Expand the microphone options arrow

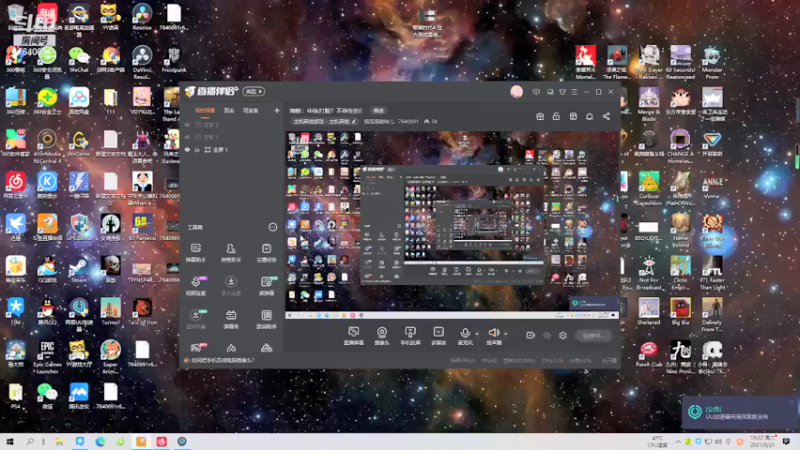click(477, 334)
